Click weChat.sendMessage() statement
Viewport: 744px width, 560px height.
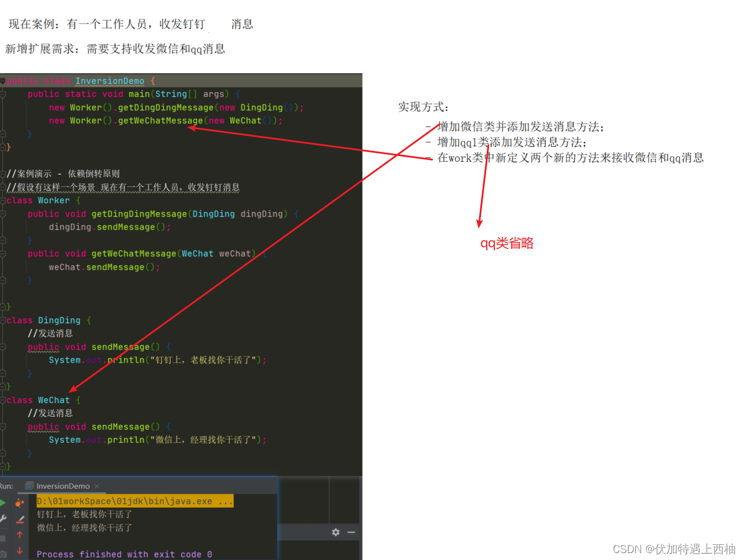(x=105, y=267)
